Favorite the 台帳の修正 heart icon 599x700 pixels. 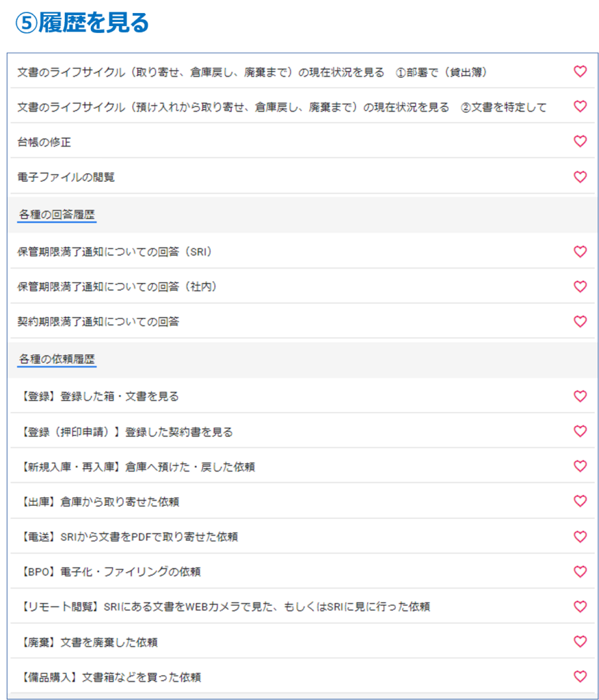[580, 142]
